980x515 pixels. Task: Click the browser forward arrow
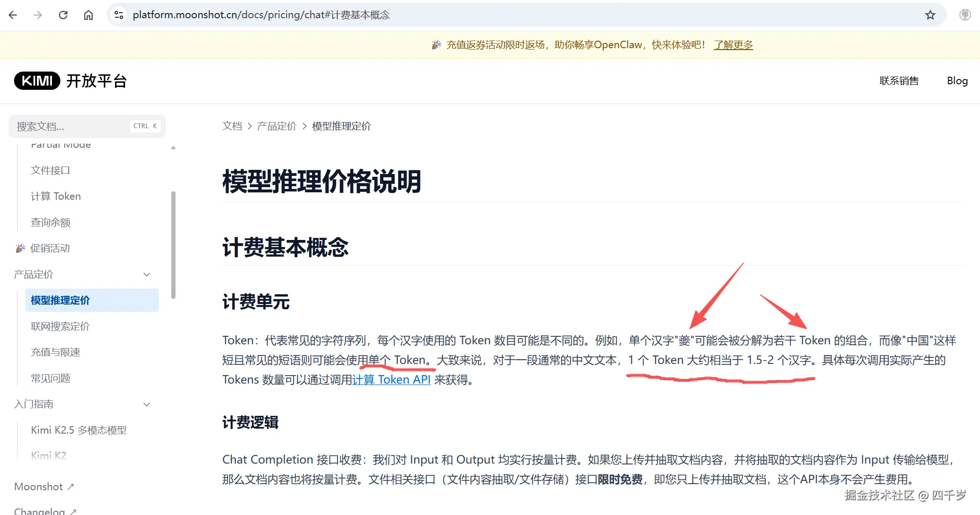(38, 15)
